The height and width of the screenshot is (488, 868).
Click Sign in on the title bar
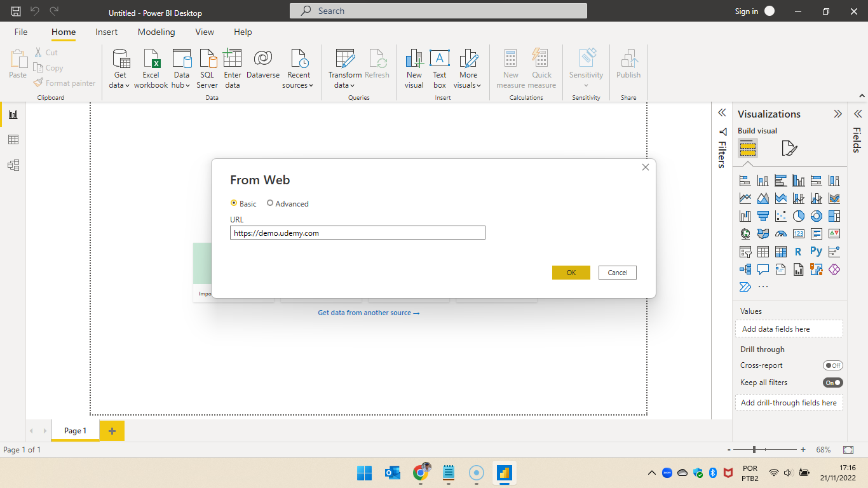click(x=746, y=11)
